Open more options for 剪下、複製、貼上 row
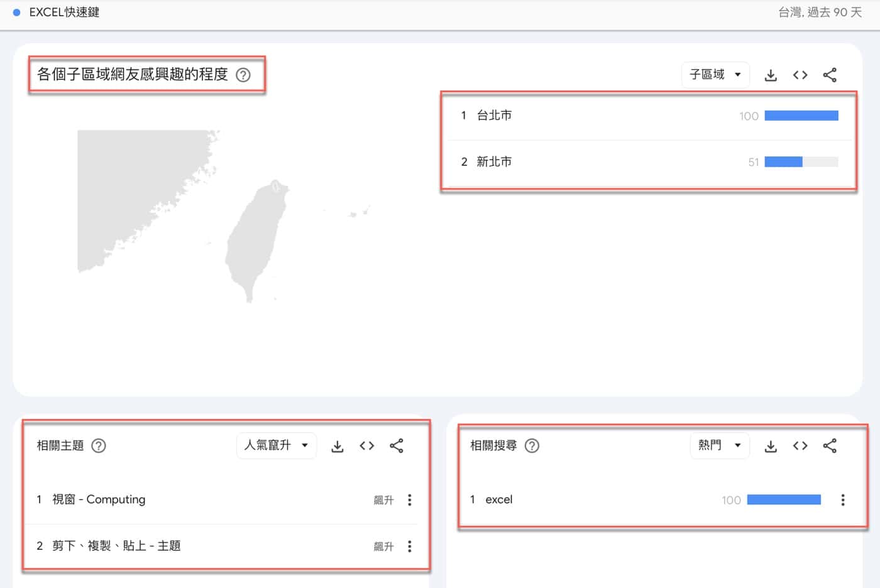This screenshot has width=880, height=588. (x=410, y=547)
